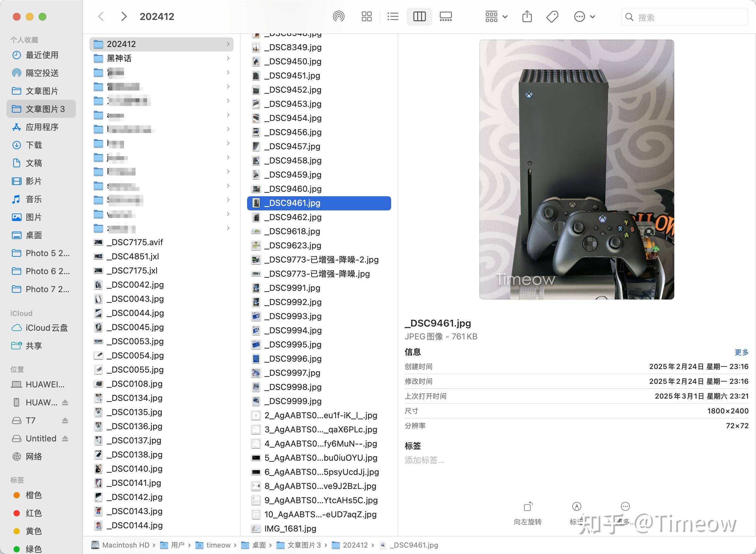This screenshot has height=554, width=756.
Task: Open Markup via the 标记 pen icon
Action: (x=576, y=507)
